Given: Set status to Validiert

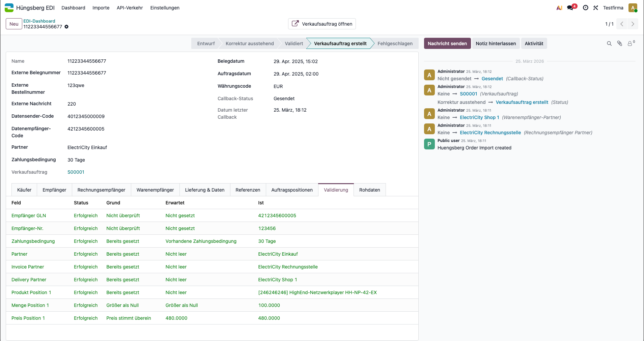Looking at the screenshot, I should [293, 44].
